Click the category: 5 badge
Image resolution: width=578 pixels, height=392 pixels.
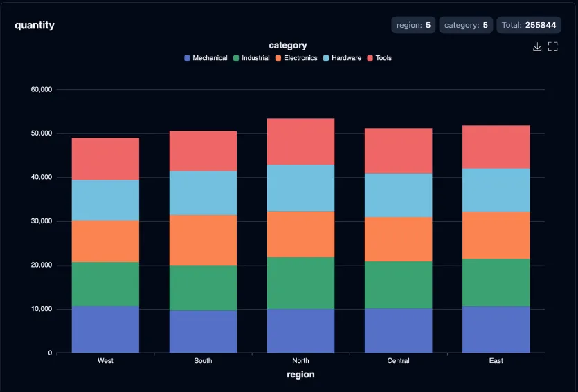coord(466,25)
